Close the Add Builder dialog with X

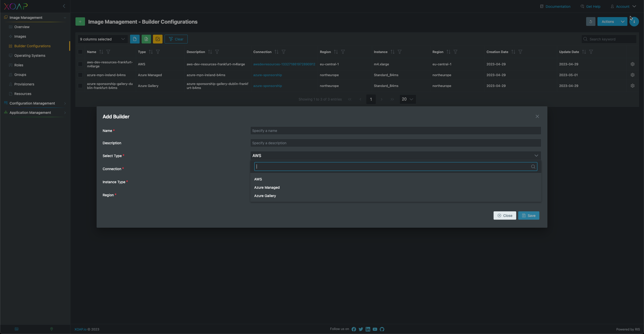click(x=537, y=116)
